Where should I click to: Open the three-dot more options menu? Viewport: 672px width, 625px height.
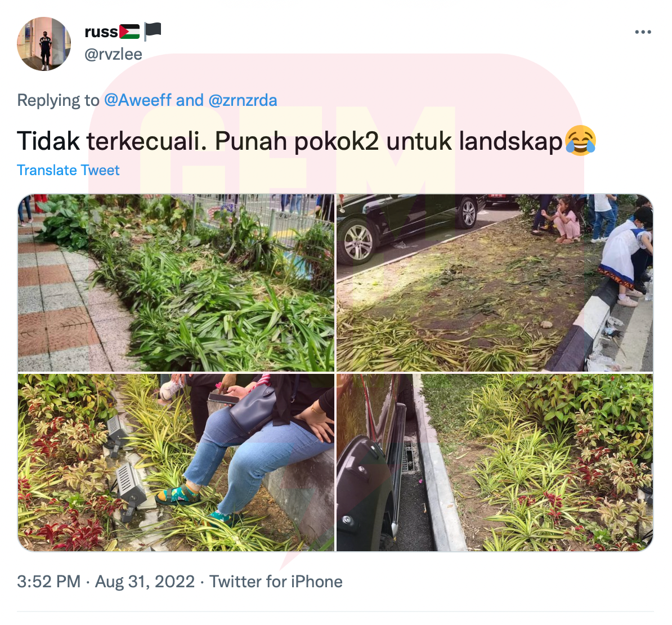pyautogui.click(x=643, y=32)
